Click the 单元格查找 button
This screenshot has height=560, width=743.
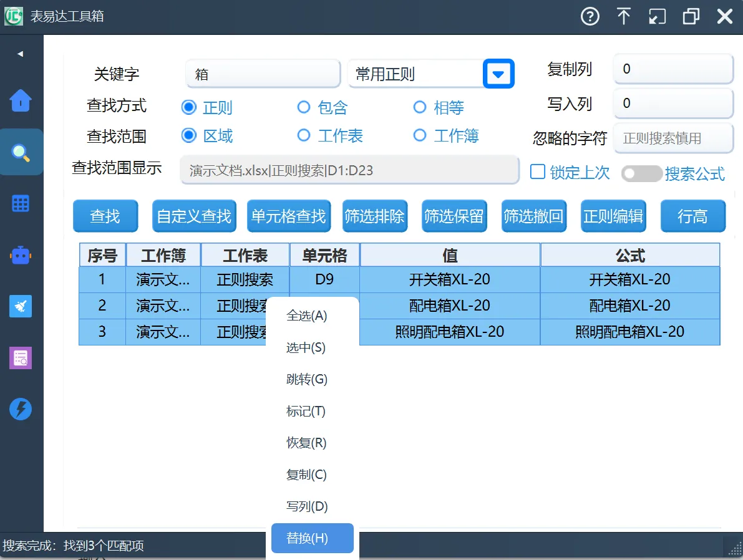click(x=289, y=216)
